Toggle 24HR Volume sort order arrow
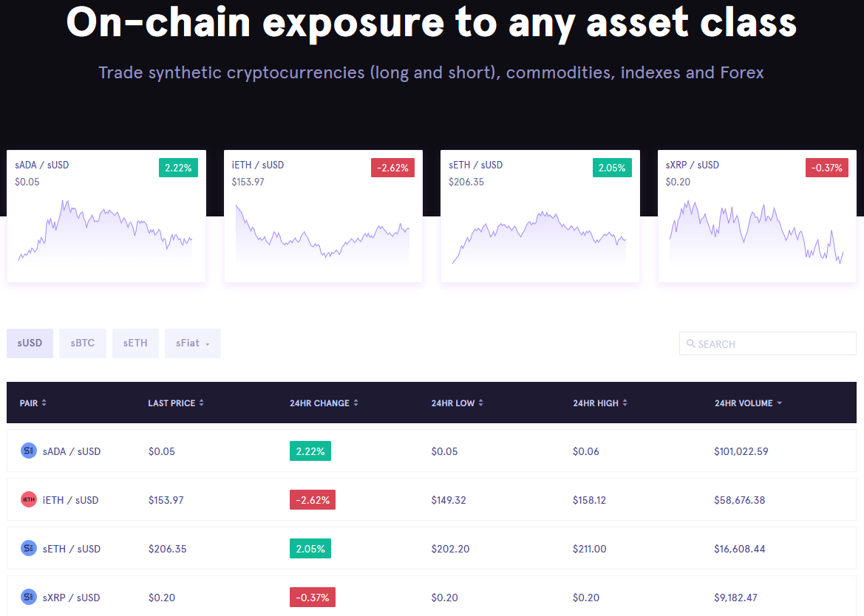The height and width of the screenshot is (616, 864). [780, 403]
